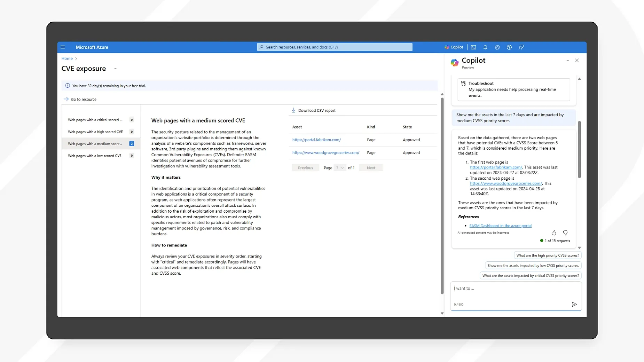Open the Azure hamburger portal menu

63,47
